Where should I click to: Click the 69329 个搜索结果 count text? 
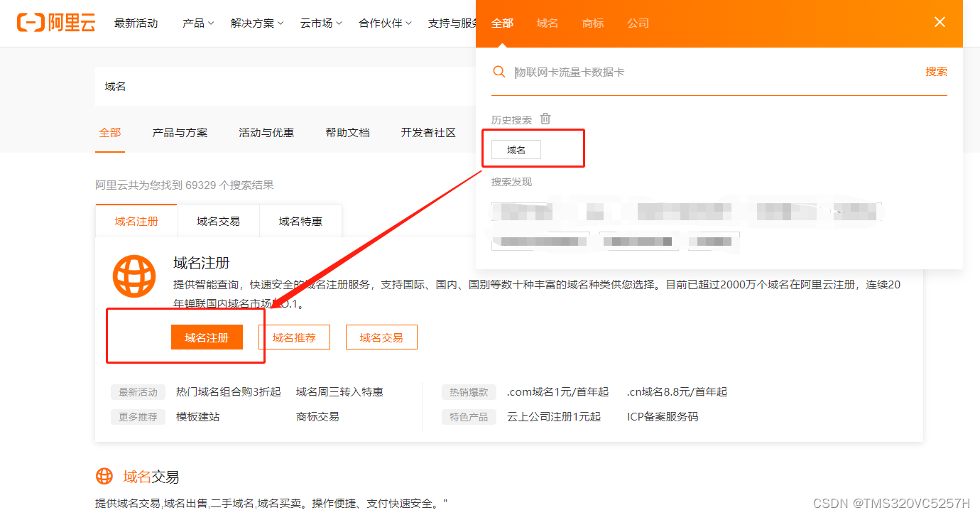point(230,185)
